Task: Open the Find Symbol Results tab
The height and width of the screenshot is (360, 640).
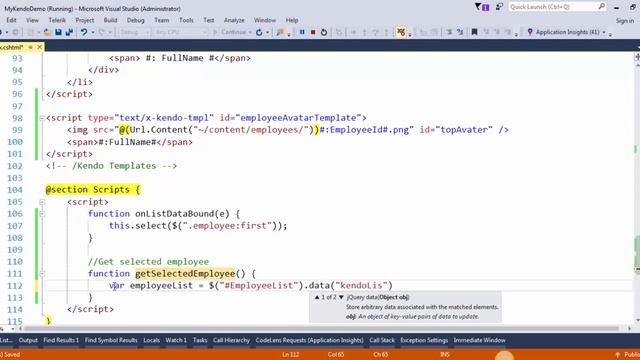Action: [x=111, y=340]
